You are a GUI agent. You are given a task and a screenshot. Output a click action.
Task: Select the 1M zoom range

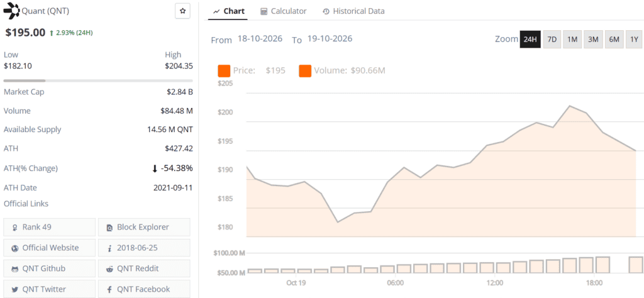[572, 40]
